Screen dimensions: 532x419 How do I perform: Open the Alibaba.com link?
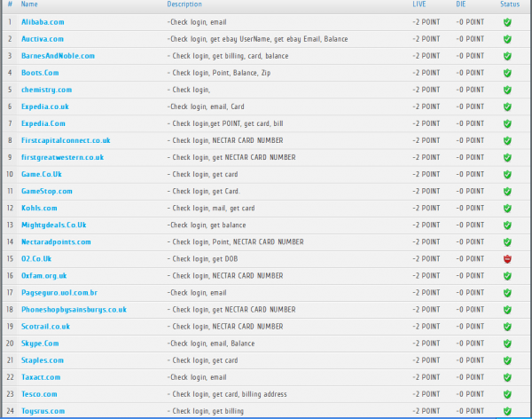[x=43, y=22]
